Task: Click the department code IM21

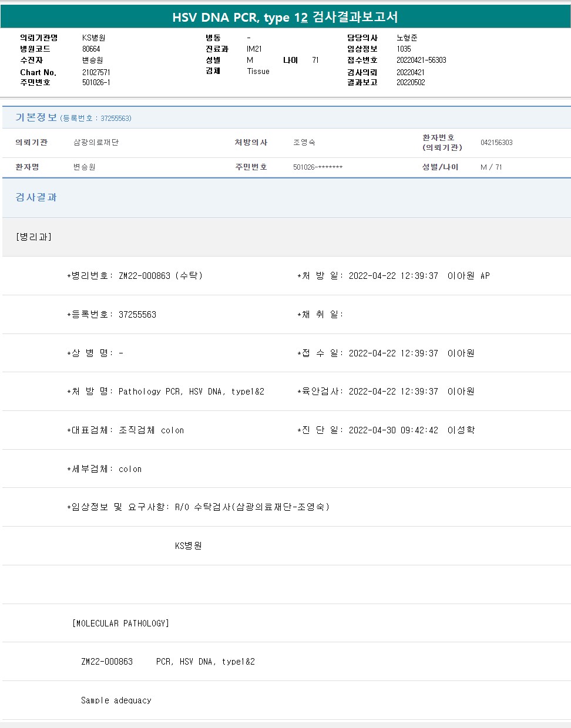Action: (254, 49)
